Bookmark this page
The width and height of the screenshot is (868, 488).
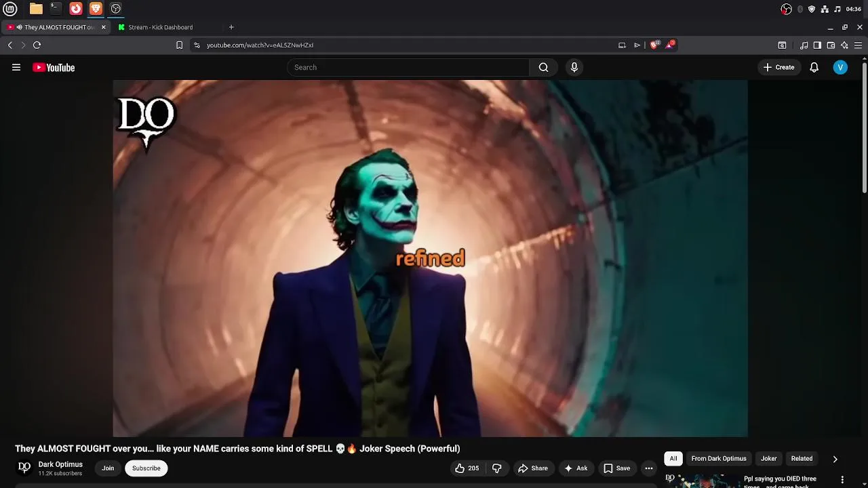[179, 45]
